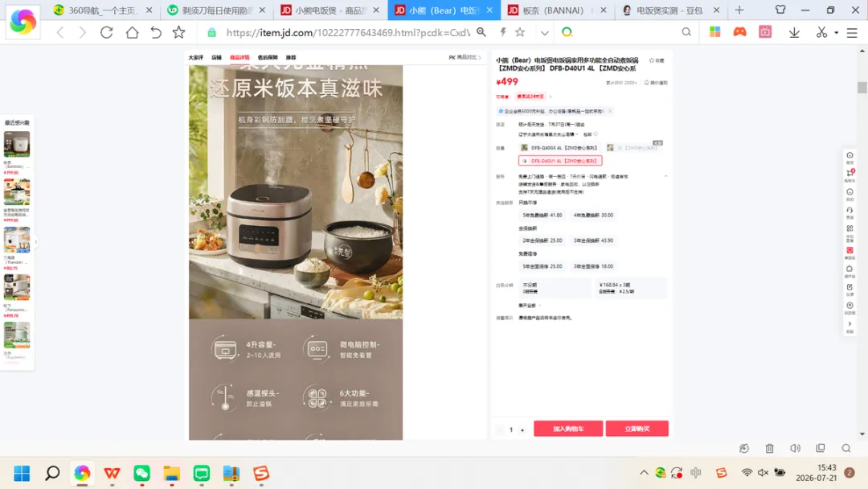
Task: Select 5年免费换新 41.80 service
Action: pyautogui.click(x=542, y=215)
